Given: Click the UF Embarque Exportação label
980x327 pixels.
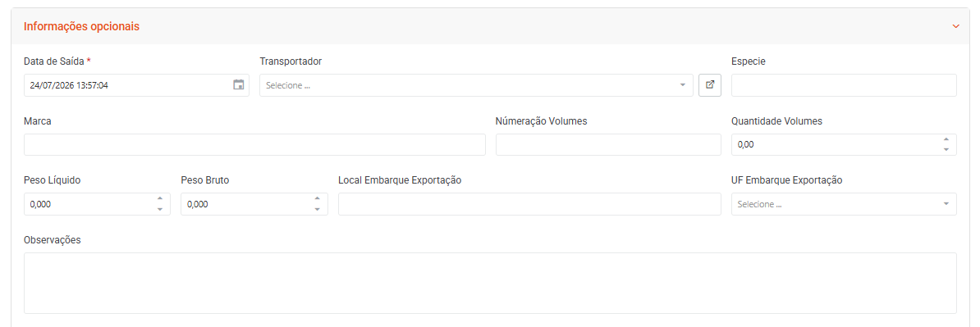Looking at the screenshot, I should point(787,179).
